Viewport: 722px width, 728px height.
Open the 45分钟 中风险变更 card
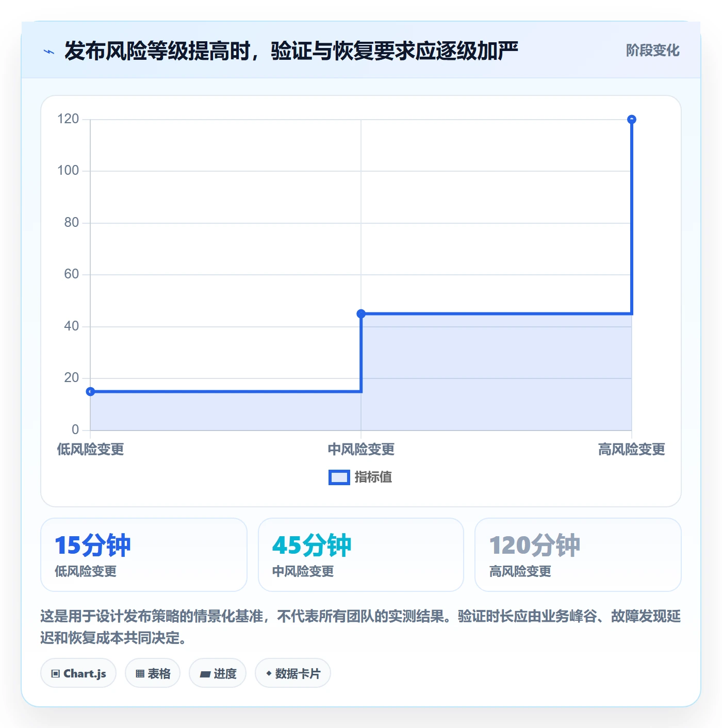[x=361, y=555]
